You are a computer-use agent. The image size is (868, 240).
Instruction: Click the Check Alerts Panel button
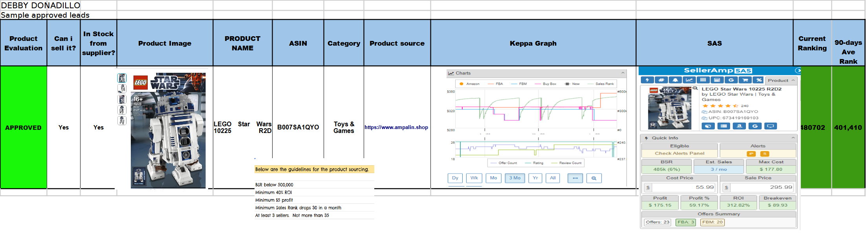click(679, 153)
